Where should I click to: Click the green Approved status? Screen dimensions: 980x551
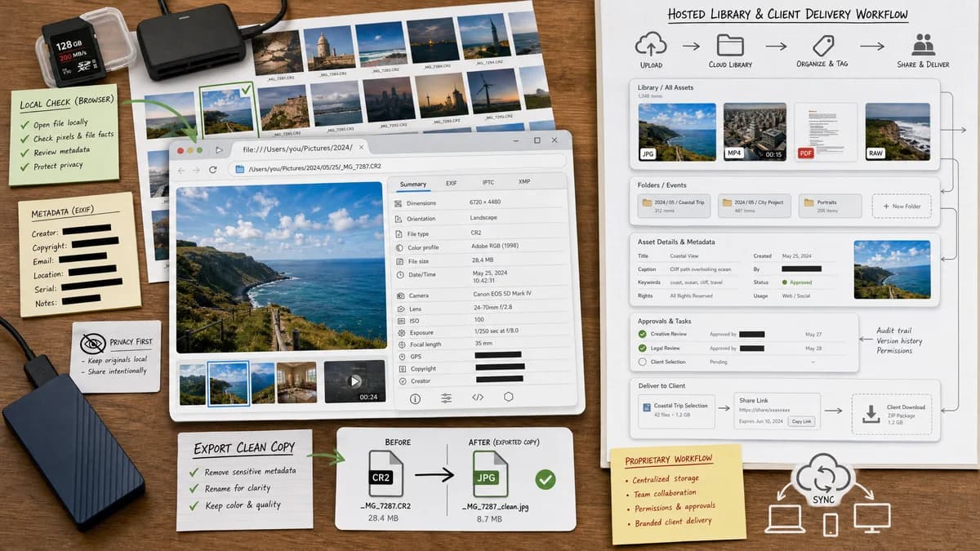coord(795,282)
